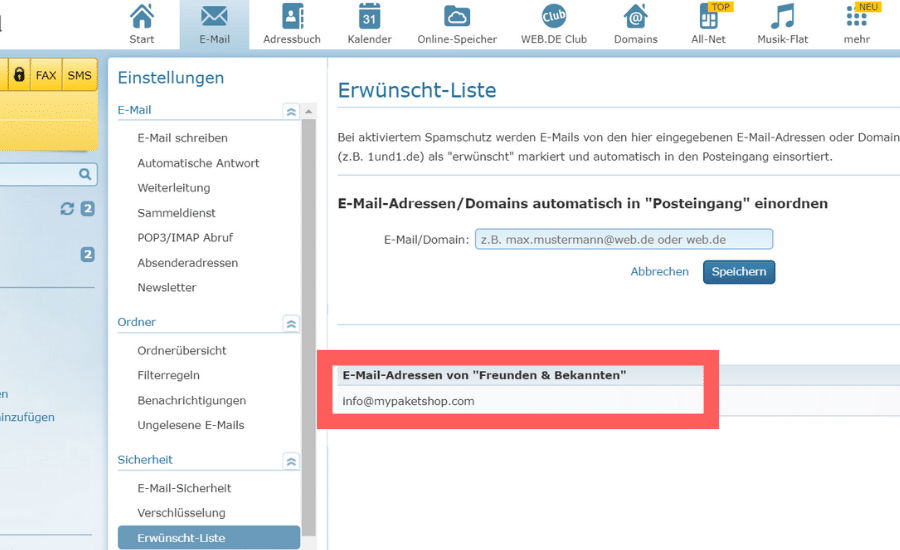The width and height of the screenshot is (900, 550).
Task: Click the All-Net icon
Action: [709, 17]
